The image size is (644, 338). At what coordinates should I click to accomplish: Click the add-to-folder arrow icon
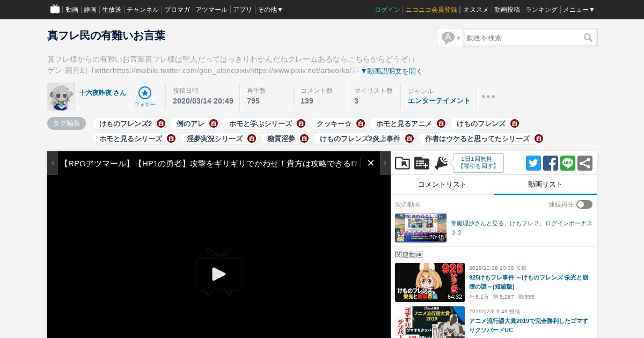[402, 163]
